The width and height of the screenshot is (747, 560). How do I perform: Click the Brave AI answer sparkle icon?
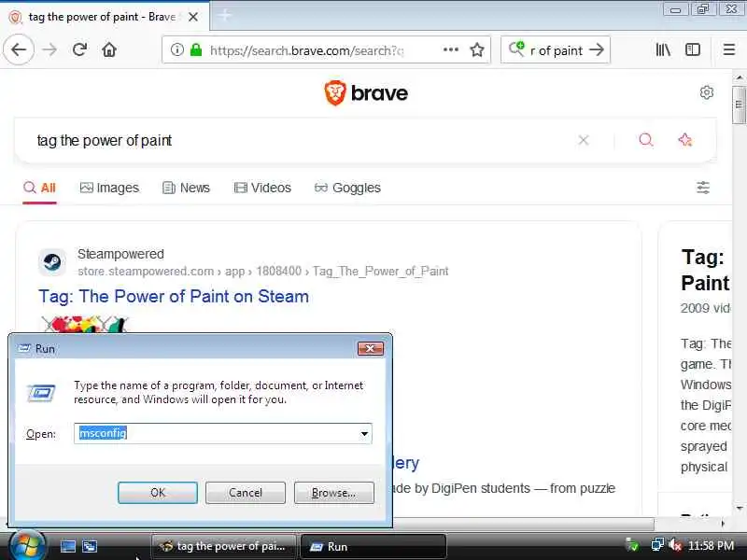click(684, 140)
